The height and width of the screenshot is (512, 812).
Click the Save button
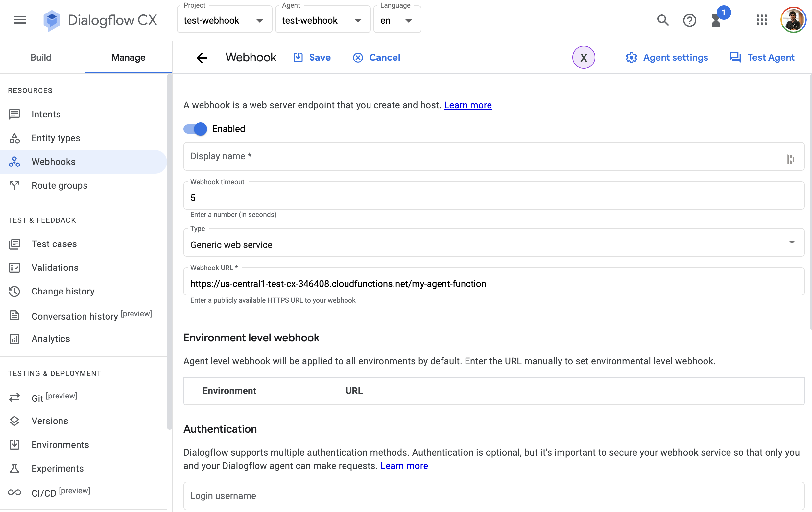pos(312,57)
